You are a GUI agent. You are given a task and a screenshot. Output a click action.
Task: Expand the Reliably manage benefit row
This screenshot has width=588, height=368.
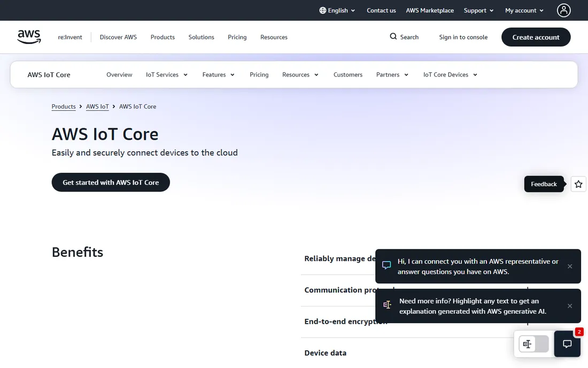(x=339, y=259)
